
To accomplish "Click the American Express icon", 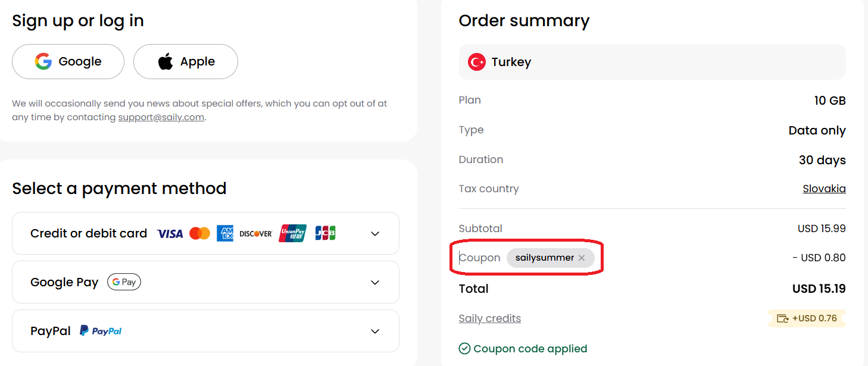I will (x=225, y=233).
